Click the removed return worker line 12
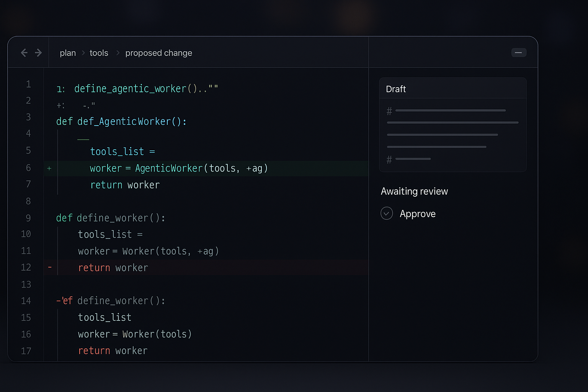This screenshot has height=392, width=588. pos(113,268)
